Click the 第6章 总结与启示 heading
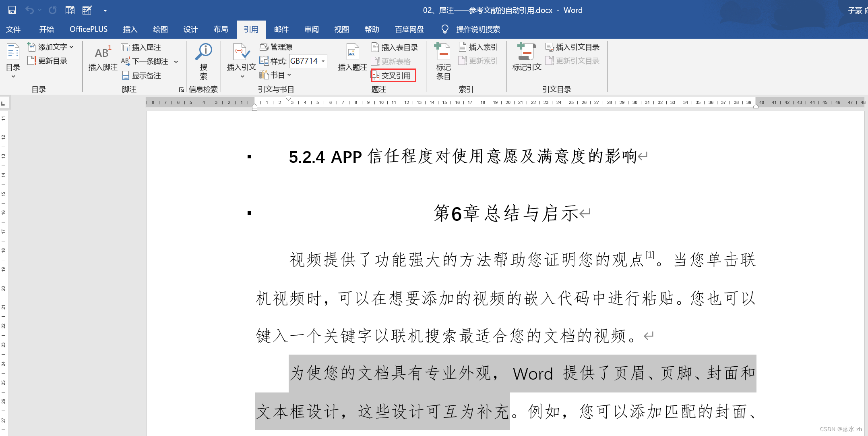 click(506, 213)
